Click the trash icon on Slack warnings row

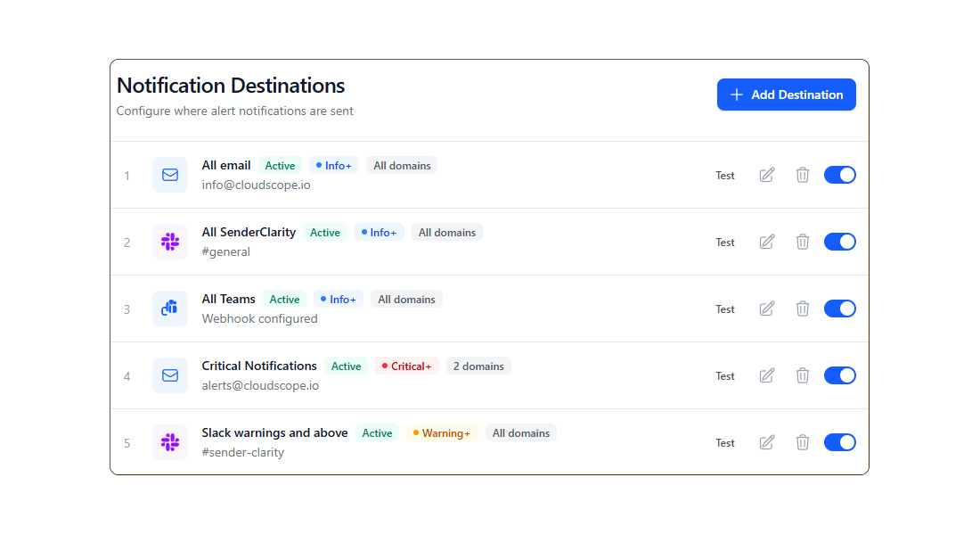click(803, 442)
